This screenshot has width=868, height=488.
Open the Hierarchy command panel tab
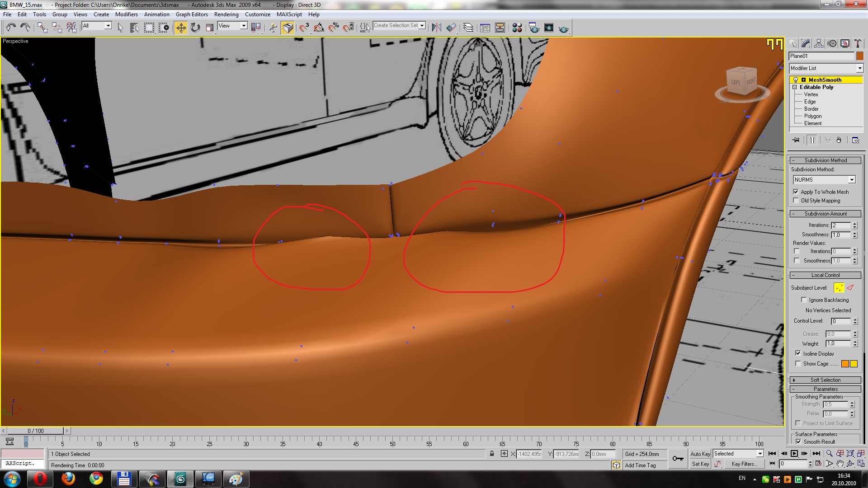tap(819, 43)
